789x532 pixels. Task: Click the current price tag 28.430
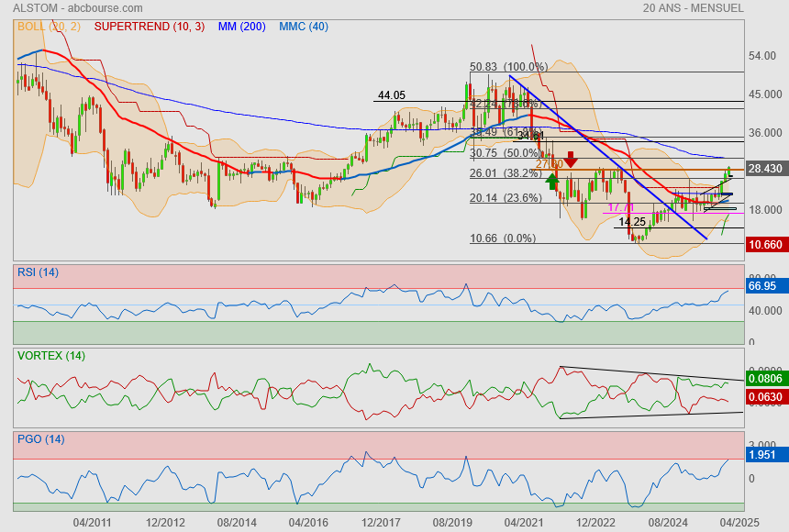(x=765, y=169)
